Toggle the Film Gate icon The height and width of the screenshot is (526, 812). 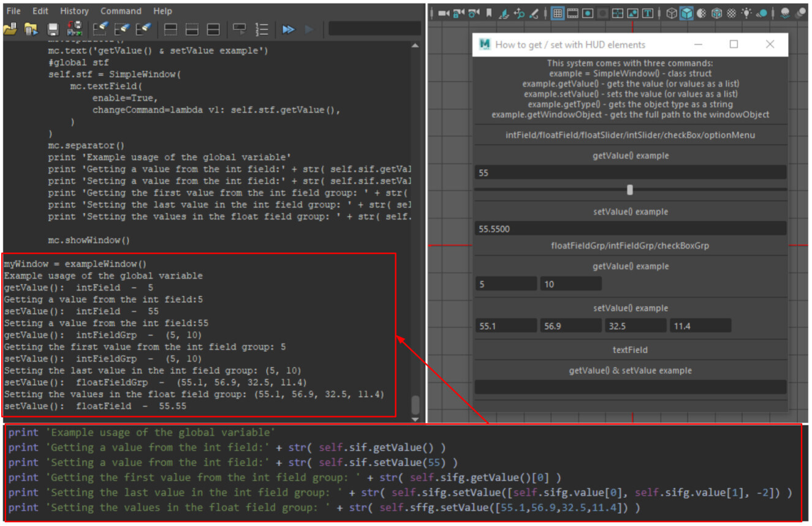[572, 13]
